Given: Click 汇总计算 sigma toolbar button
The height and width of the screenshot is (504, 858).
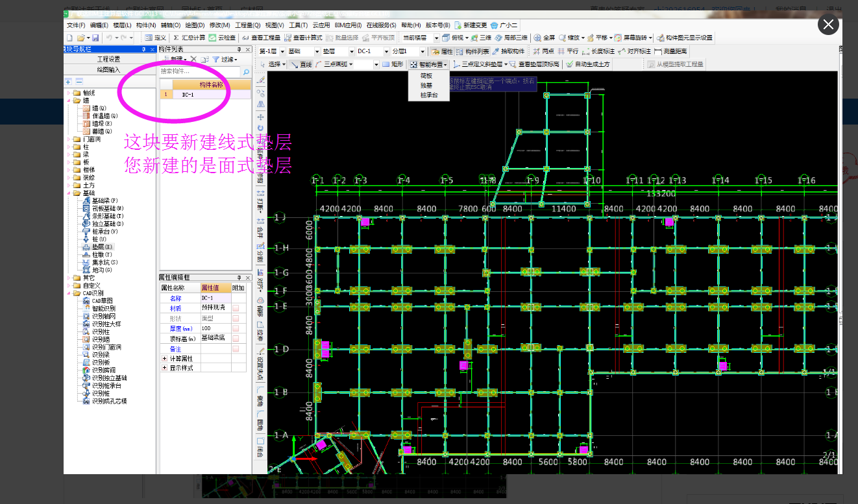Looking at the screenshot, I should coord(190,38).
